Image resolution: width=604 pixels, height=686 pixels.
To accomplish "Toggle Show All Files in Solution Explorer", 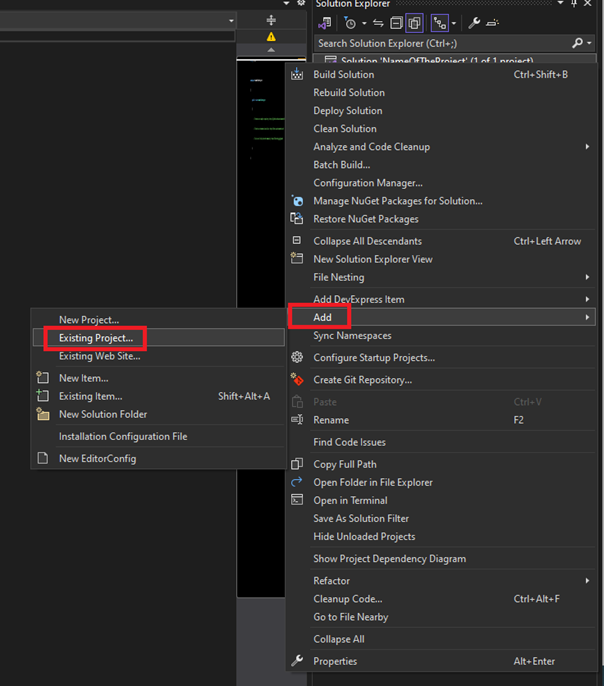I will [x=415, y=23].
